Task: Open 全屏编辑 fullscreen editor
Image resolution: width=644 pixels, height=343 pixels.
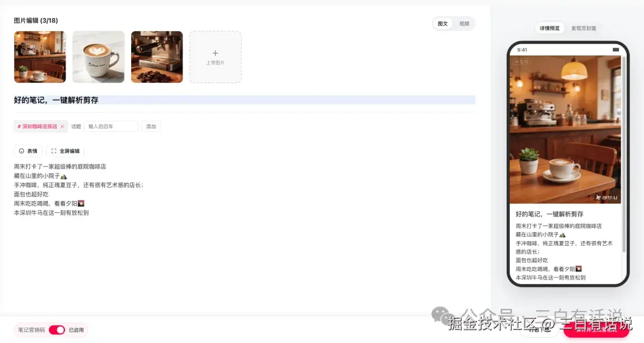Action: pyautogui.click(x=66, y=151)
